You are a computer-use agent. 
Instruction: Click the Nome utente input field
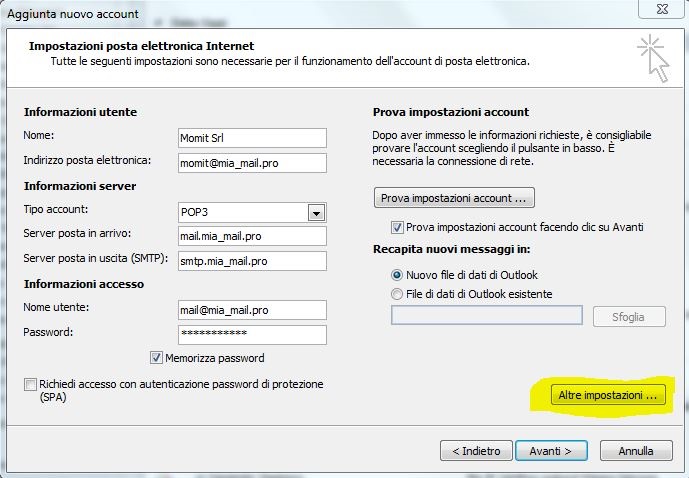[252, 310]
